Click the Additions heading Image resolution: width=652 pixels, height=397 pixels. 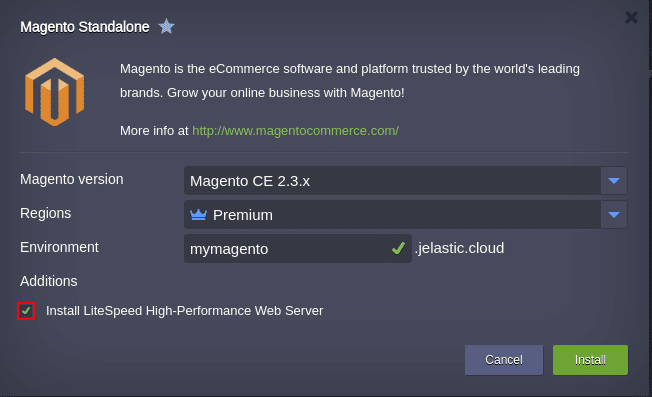click(x=49, y=281)
